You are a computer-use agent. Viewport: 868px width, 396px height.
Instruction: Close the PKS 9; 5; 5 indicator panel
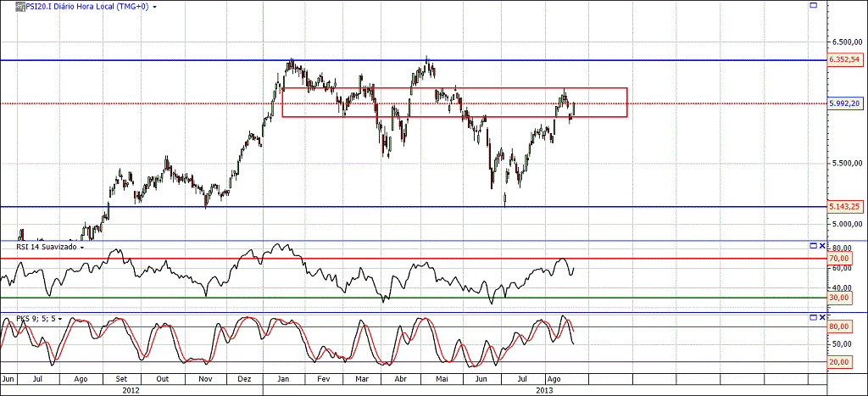pos(822,317)
